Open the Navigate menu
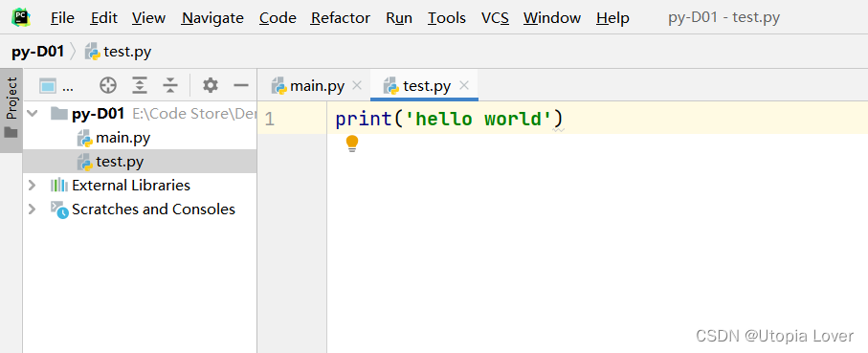Viewport: 868px width, 353px height. click(x=212, y=18)
